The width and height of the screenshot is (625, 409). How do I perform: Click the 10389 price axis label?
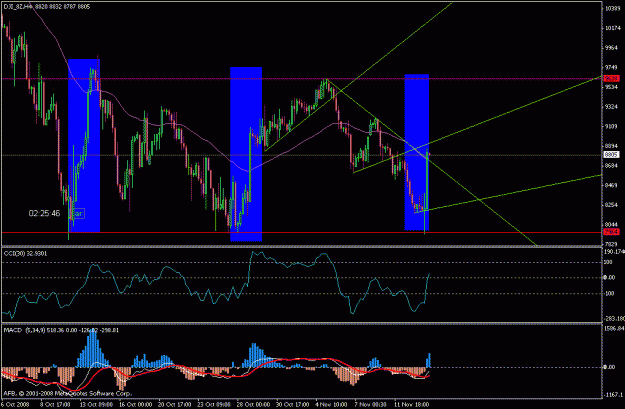coord(612,8)
